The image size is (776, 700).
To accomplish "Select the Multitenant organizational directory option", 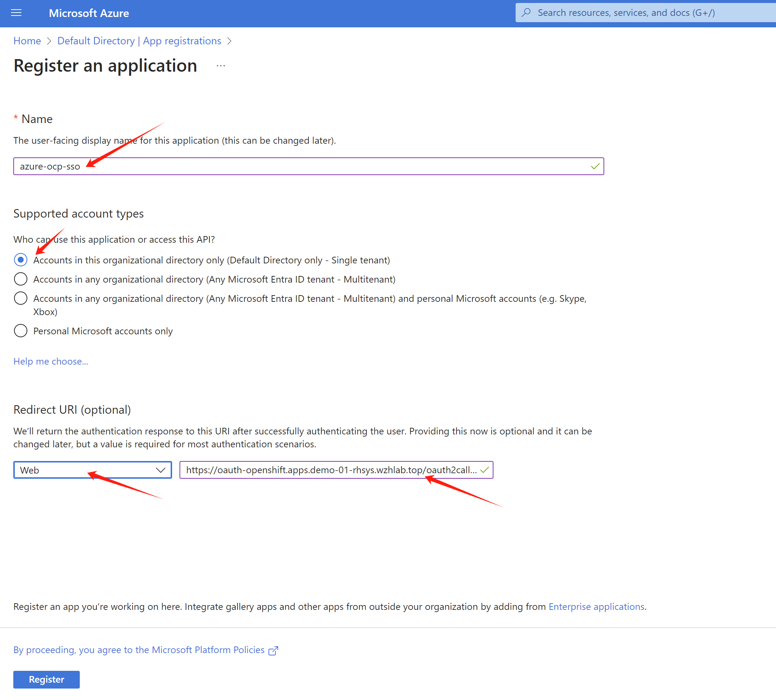I will (21, 279).
